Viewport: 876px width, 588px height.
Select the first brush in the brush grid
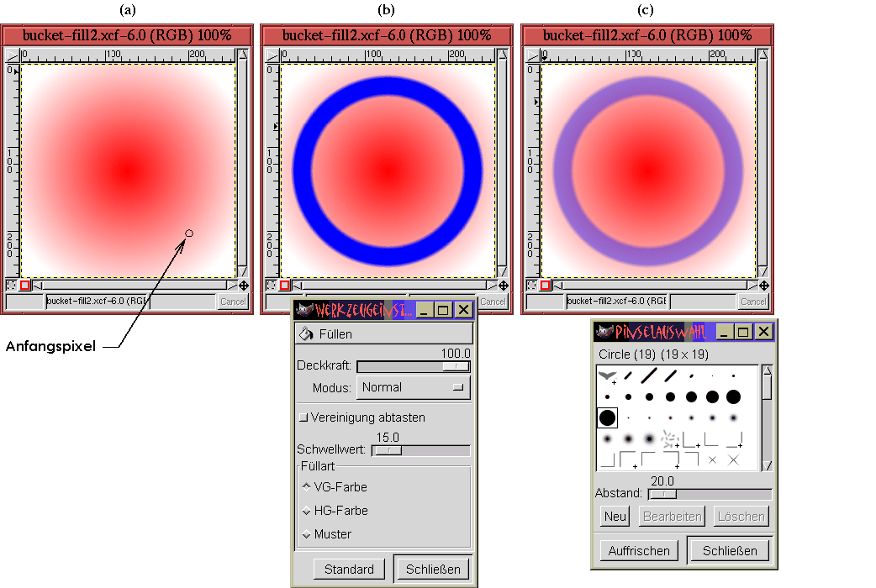pos(607,375)
